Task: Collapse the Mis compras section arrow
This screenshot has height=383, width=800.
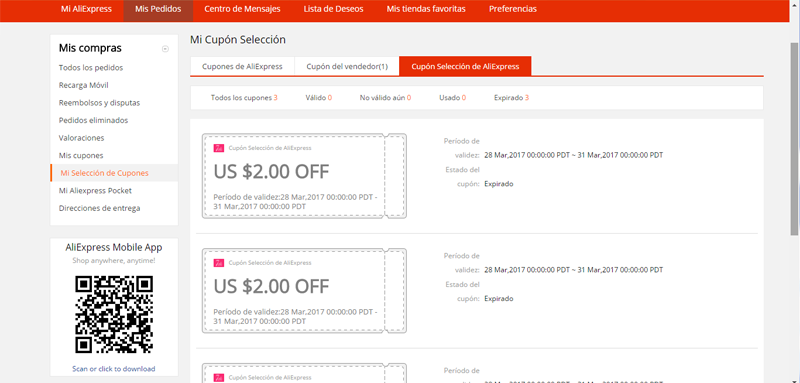Action: pos(165,49)
